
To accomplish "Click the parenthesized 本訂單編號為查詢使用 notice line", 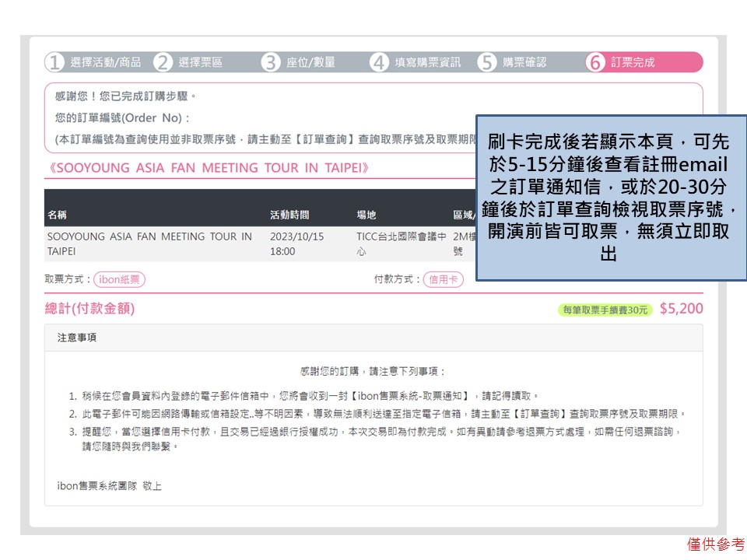I will (x=265, y=139).
